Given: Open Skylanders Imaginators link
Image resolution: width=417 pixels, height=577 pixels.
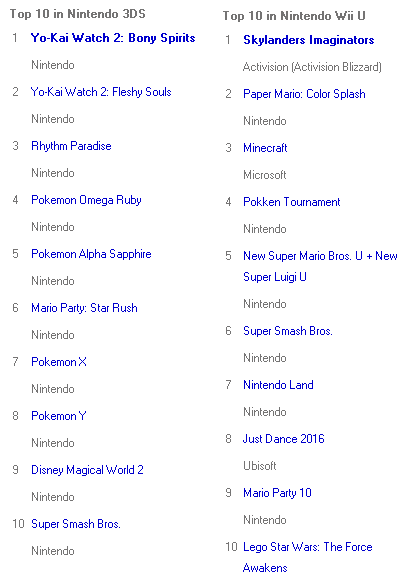Looking at the screenshot, I should click(308, 40).
